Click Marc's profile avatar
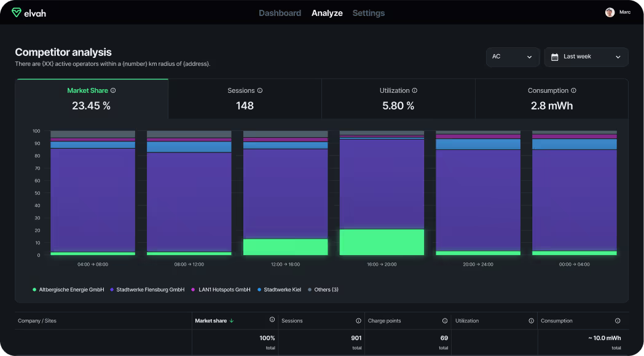Viewport: 644px width, 356px height. 610,12
